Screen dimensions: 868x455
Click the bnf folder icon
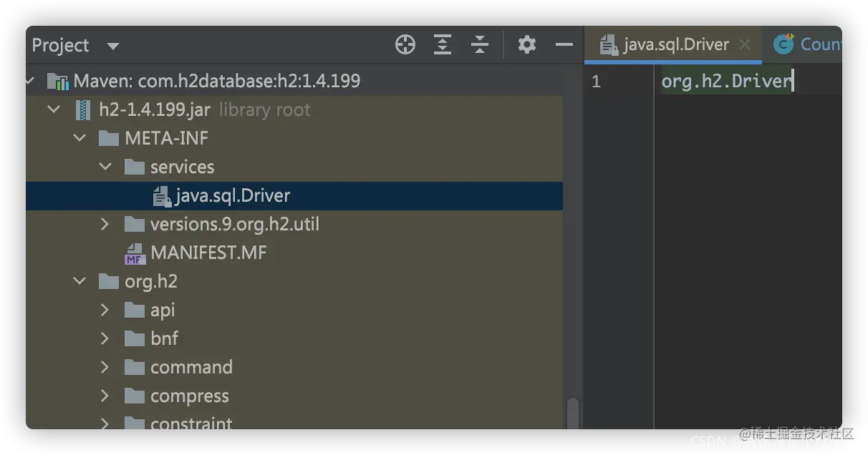[x=135, y=339]
